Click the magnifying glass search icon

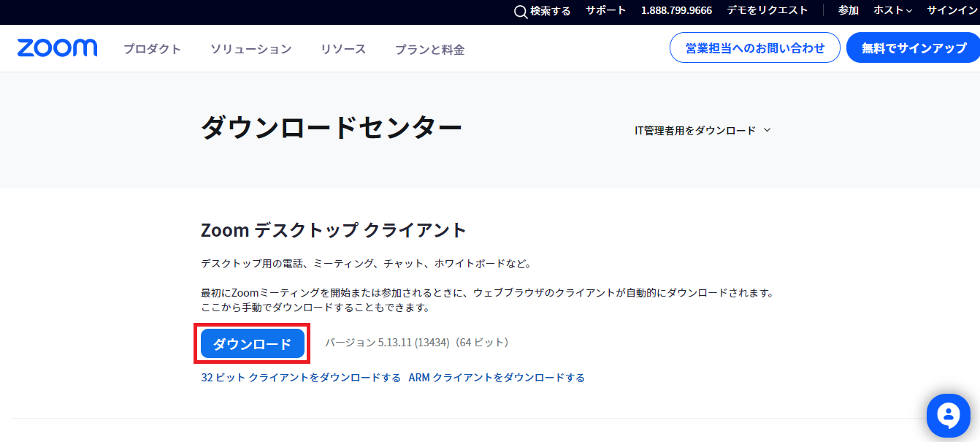pos(521,11)
